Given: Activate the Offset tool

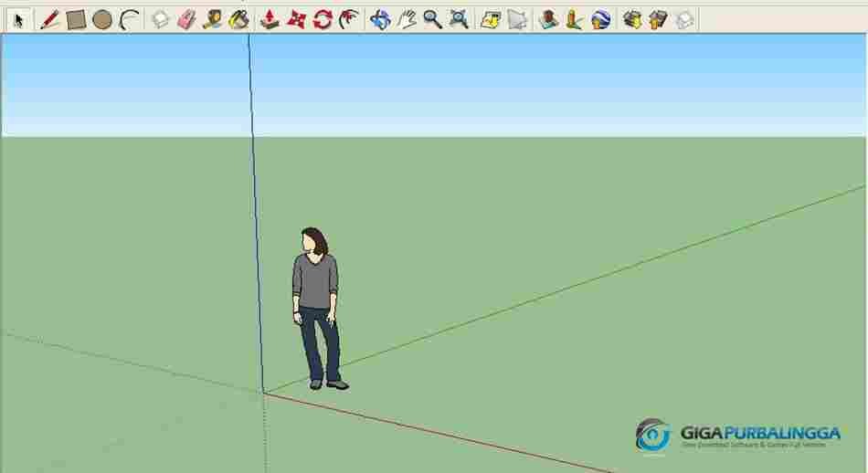Looking at the screenshot, I should [x=349, y=20].
